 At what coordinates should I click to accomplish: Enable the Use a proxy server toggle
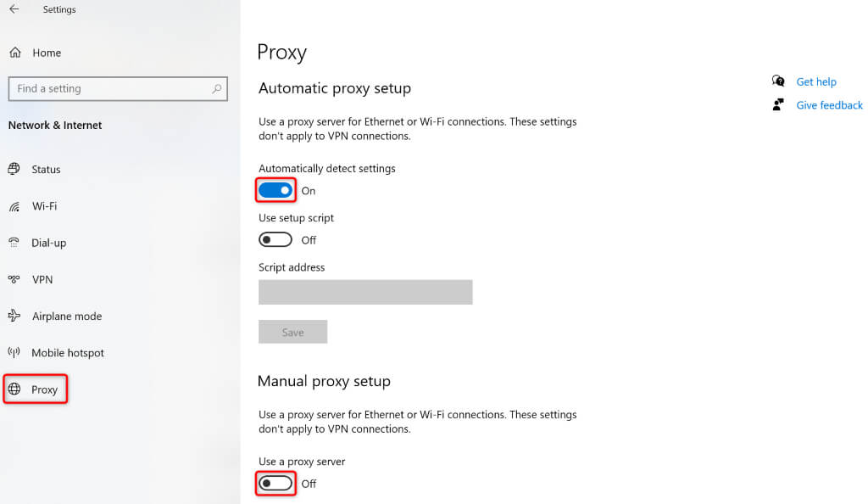point(275,484)
